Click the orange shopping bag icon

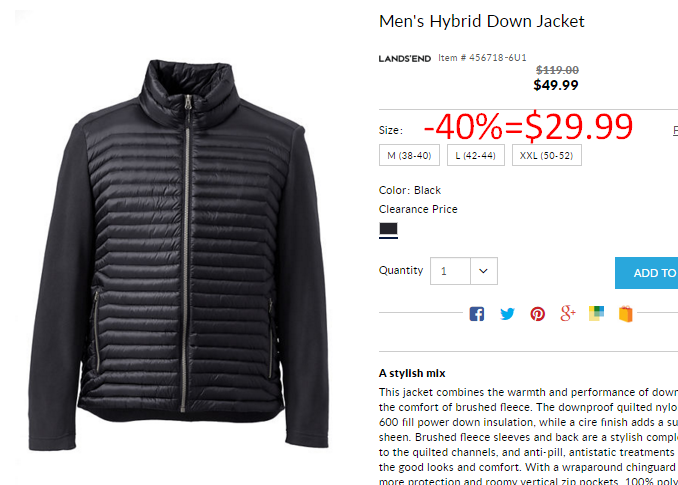tap(625, 314)
